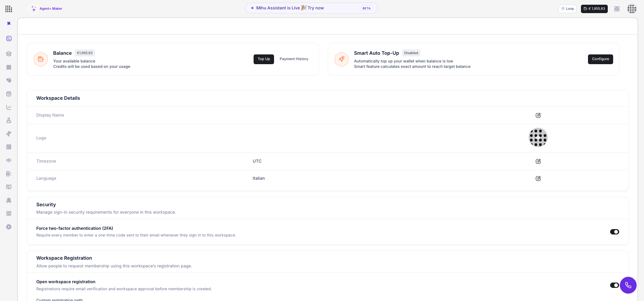Click the Workspace Details heading

[x=58, y=98]
